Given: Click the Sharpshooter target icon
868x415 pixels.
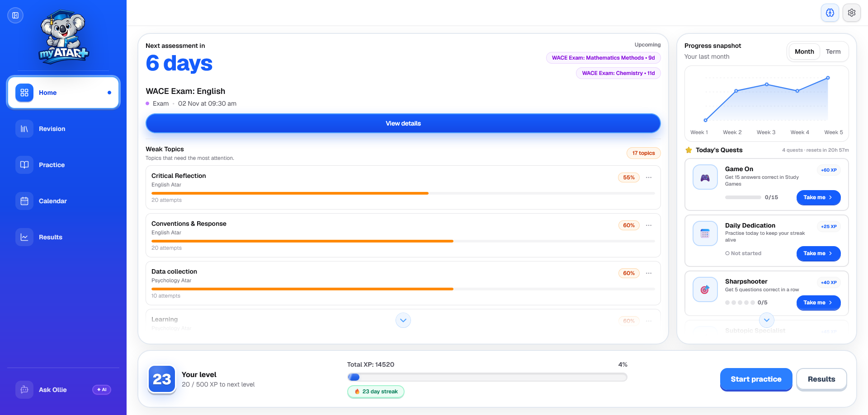Looking at the screenshot, I should pos(705,289).
